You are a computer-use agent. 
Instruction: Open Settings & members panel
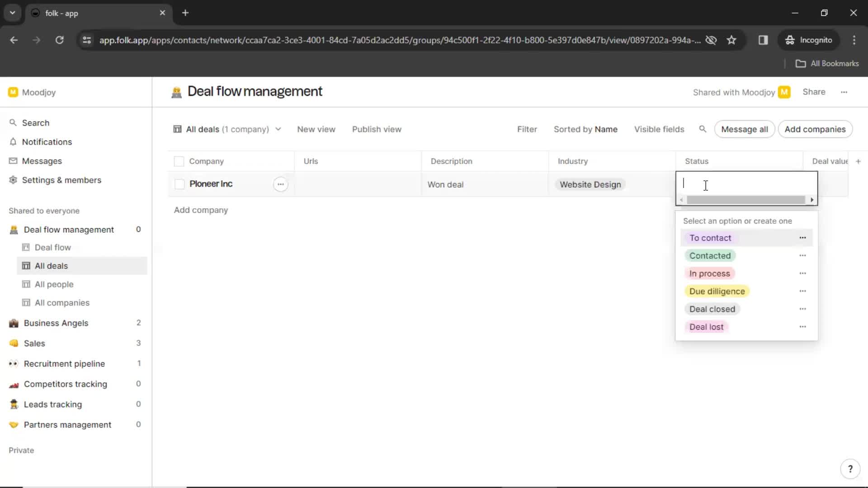pos(61,179)
